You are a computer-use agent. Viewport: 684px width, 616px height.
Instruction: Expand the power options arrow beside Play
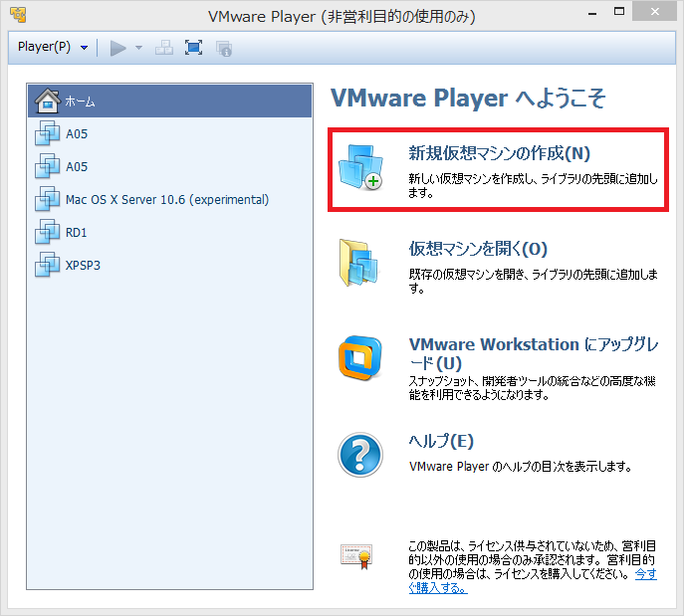pyautogui.click(x=138, y=48)
